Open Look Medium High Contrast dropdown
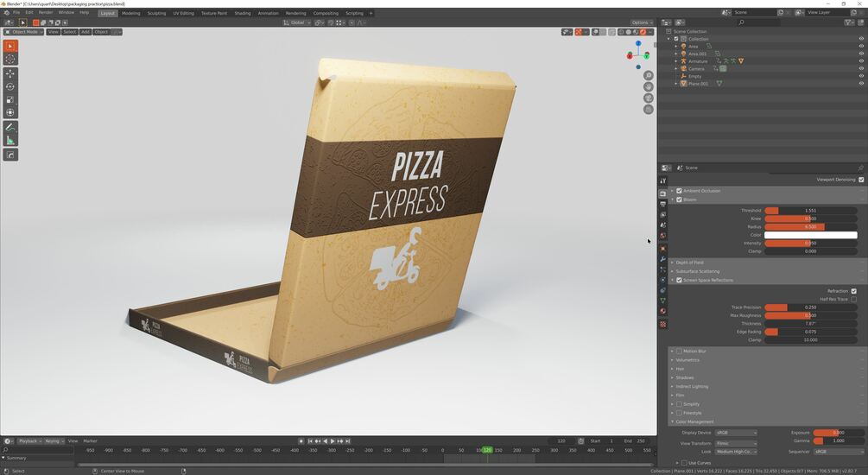Image resolution: width=868 pixels, height=475 pixels. pyautogui.click(x=736, y=452)
